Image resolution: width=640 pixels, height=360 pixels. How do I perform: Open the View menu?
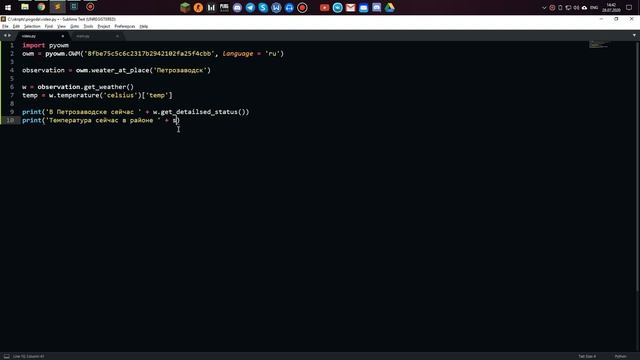(61, 26)
